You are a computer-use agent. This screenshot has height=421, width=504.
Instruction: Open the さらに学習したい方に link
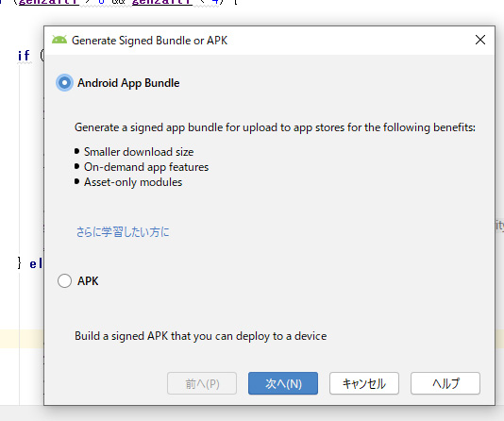click(x=123, y=231)
